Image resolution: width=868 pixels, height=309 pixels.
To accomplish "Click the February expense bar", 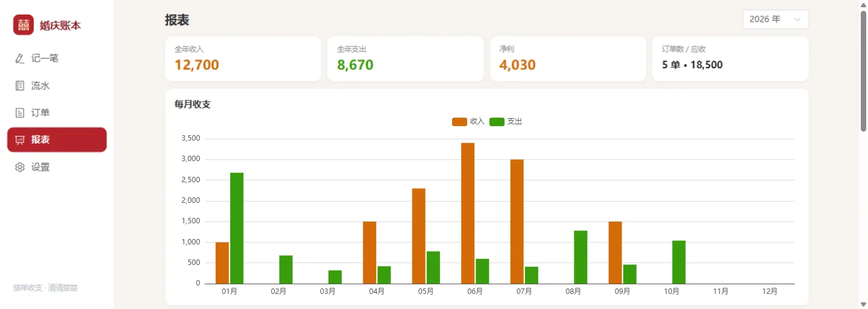I will point(286,269).
